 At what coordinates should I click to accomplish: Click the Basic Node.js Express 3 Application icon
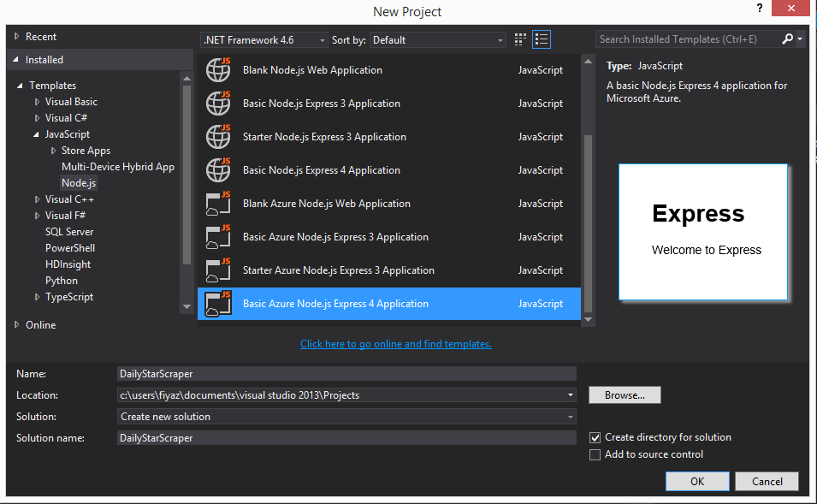218,104
